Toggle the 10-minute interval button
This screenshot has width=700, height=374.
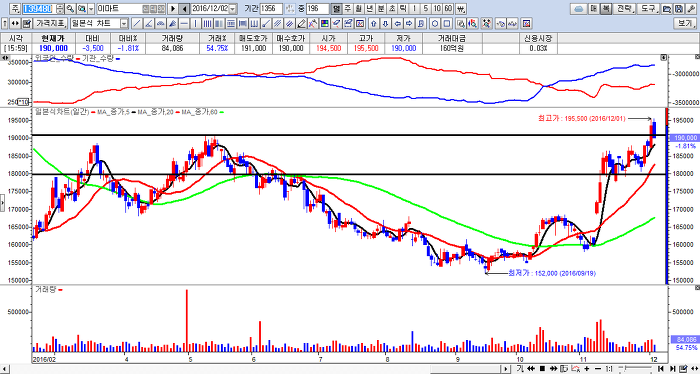437,9
